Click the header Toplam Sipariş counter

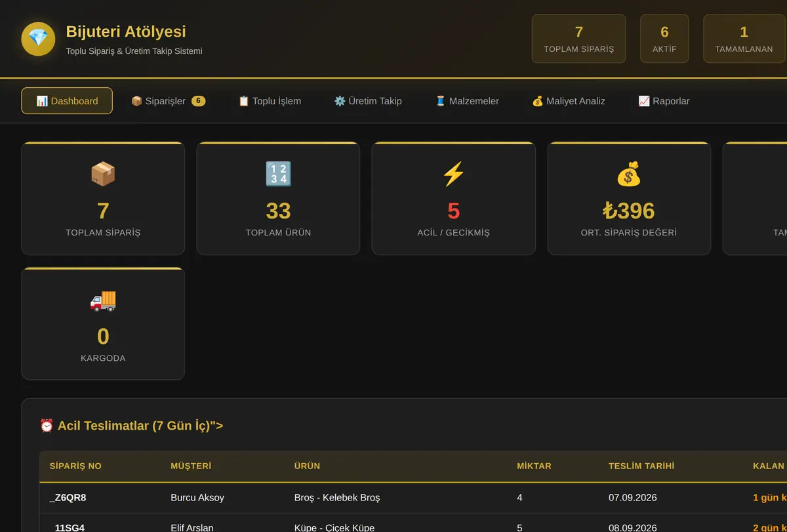click(x=578, y=39)
